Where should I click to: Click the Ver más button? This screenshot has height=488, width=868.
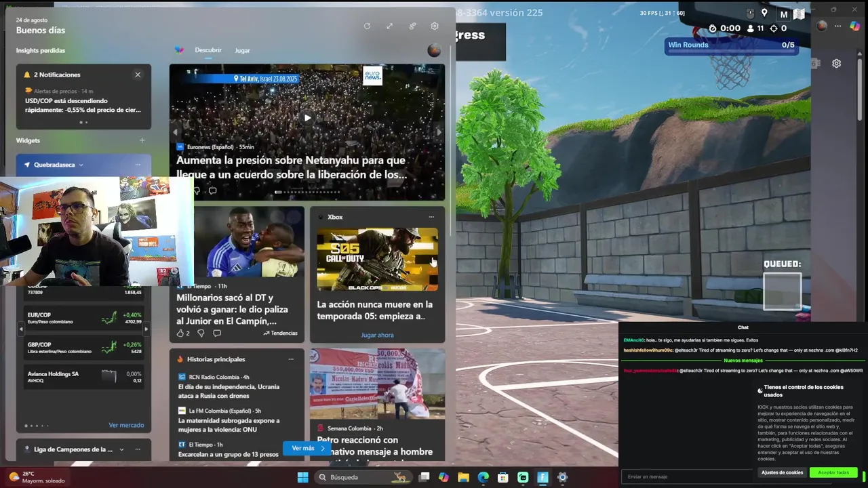[x=309, y=448]
